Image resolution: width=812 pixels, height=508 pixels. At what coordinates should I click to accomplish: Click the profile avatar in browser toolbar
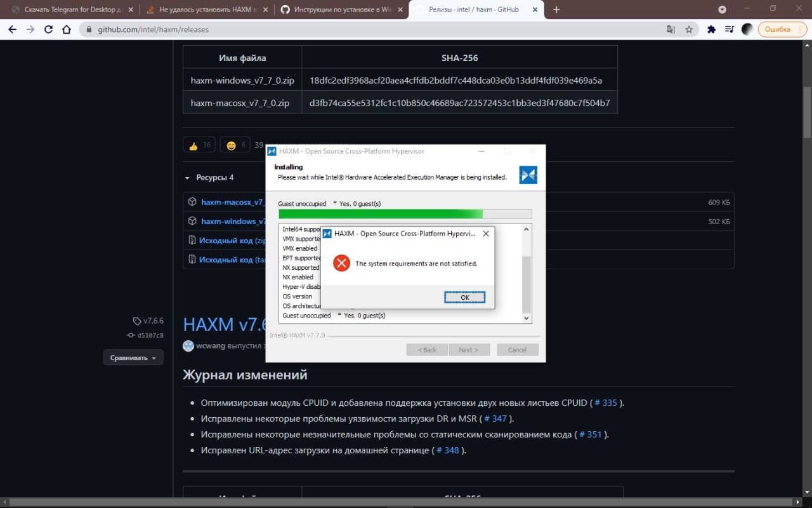(x=747, y=29)
